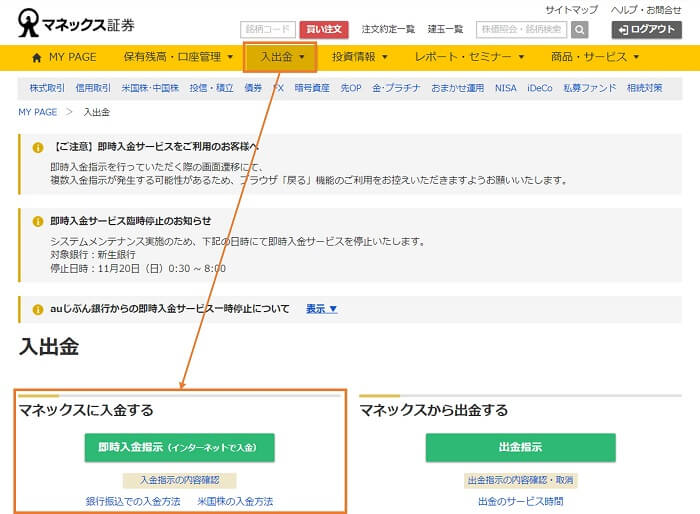The height and width of the screenshot is (514, 700).
Task: Expand the 保有残高・口座管理 menu
Action: pos(178,57)
